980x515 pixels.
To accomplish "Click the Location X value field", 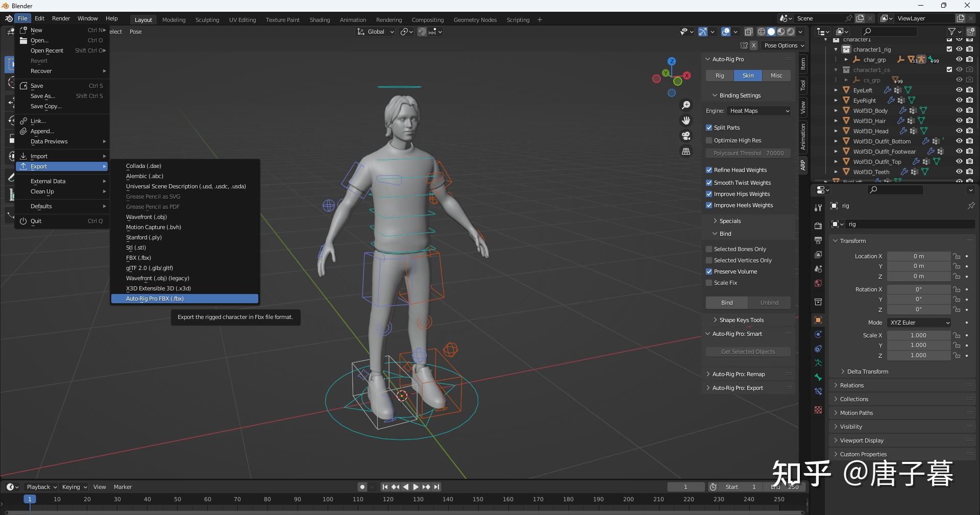I will (x=918, y=256).
